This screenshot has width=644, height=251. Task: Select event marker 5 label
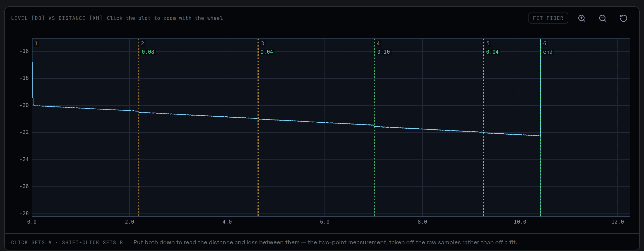(x=488, y=43)
